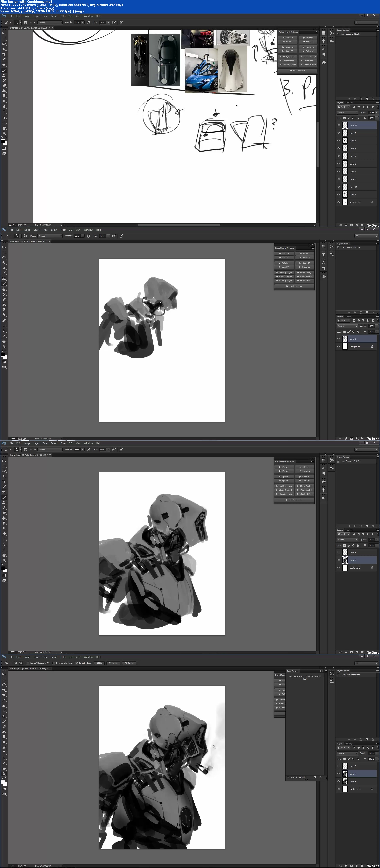
Task: Open the Flow 70% dropdown arrow
Action: (108, 23)
